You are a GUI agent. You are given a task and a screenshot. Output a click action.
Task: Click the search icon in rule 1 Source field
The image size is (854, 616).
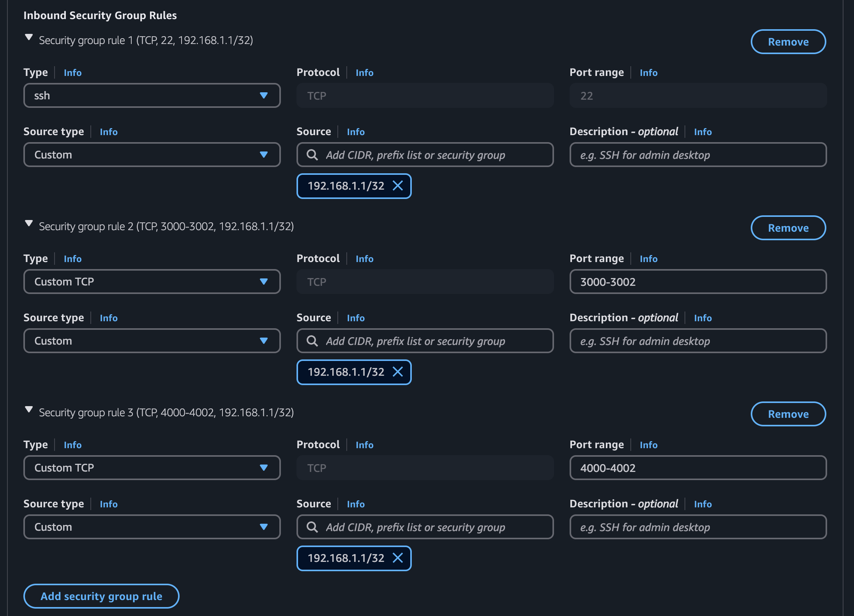click(x=312, y=155)
